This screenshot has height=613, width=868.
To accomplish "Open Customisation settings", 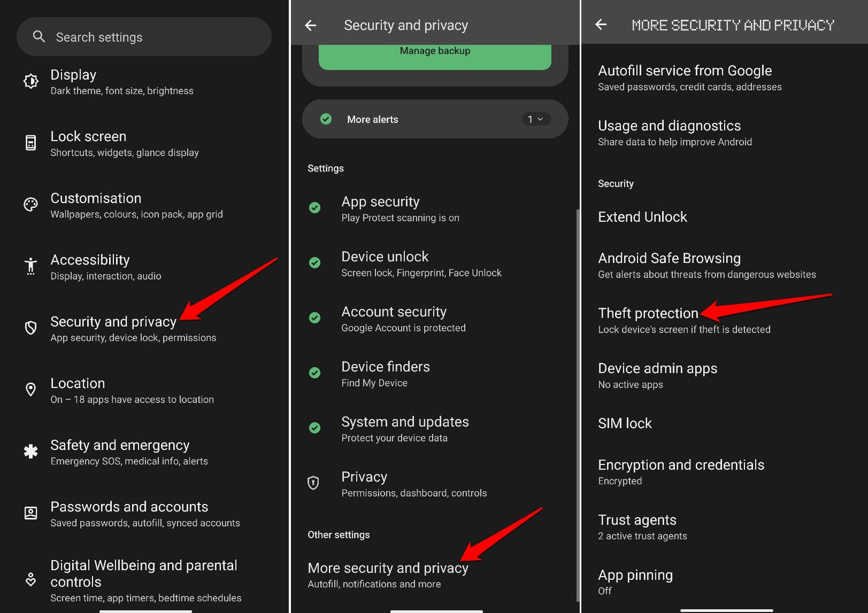I will (x=144, y=205).
